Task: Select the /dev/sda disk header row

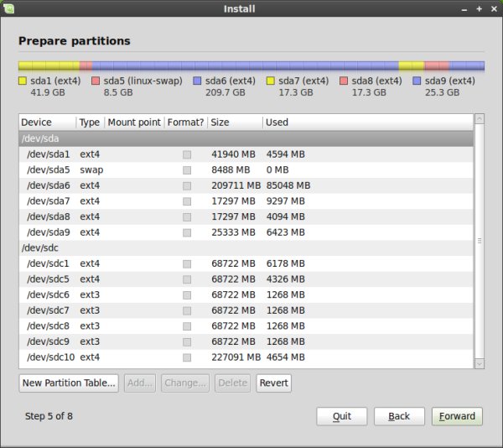Action: 245,138
